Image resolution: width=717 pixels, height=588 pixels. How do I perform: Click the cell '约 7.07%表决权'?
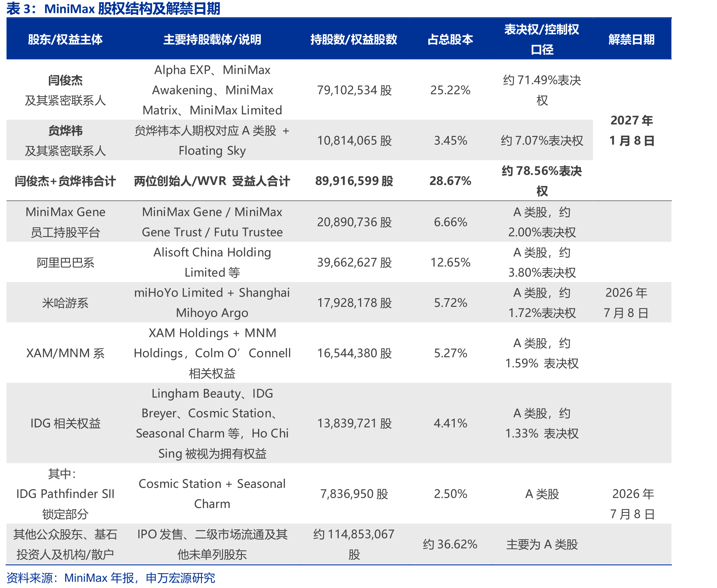(542, 140)
